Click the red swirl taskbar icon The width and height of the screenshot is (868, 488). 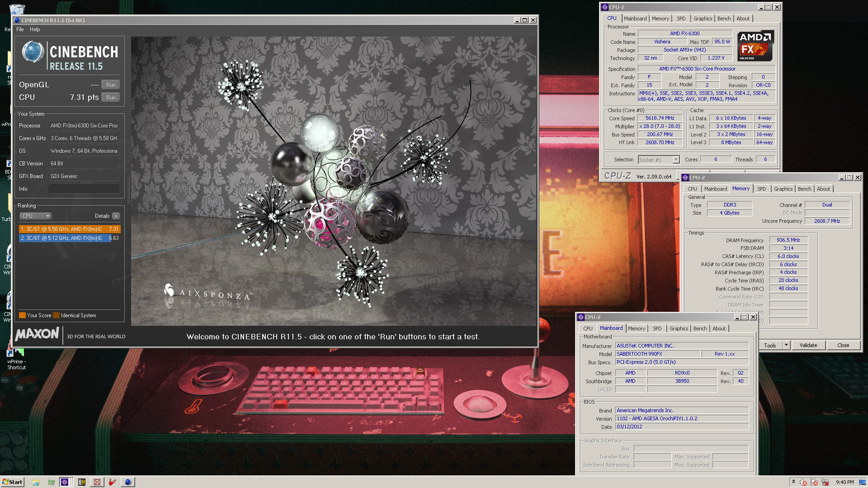pyautogui.click(x=97, y=482)
